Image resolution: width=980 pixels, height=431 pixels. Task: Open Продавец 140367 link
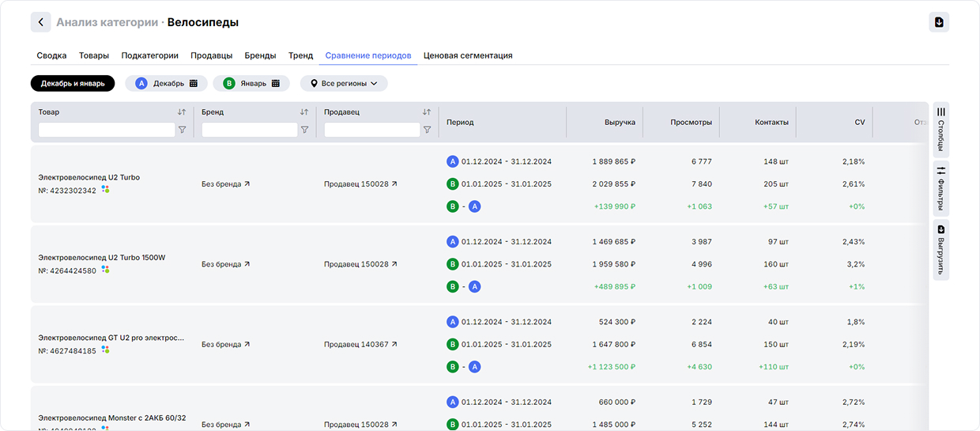pyautogui.click(x=360, y=345)
